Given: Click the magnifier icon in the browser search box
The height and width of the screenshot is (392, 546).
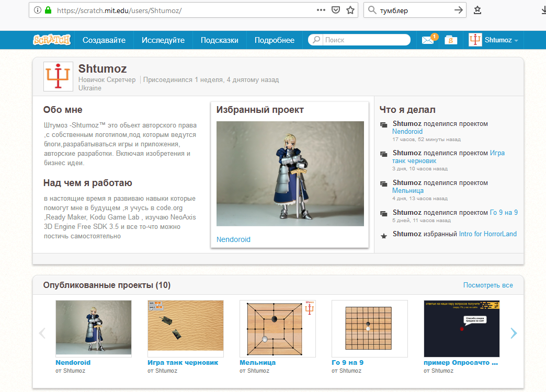Looking at the screenshot, I should coord(372,10).
